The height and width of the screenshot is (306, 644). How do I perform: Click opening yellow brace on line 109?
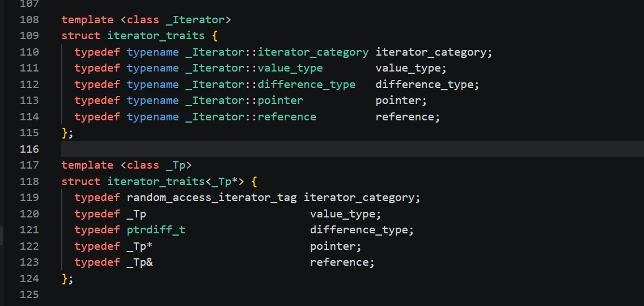(215, 36)
